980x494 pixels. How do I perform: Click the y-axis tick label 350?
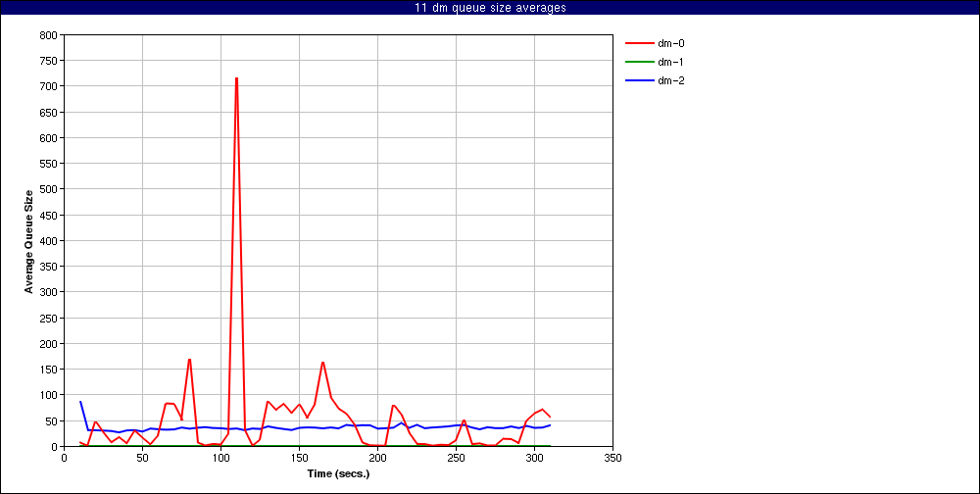pos(50,267)
